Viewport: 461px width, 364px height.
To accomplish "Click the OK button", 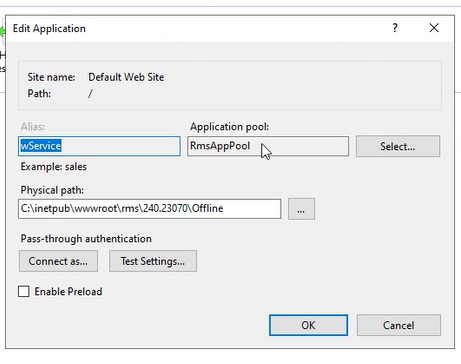I will tap(308, 325).
